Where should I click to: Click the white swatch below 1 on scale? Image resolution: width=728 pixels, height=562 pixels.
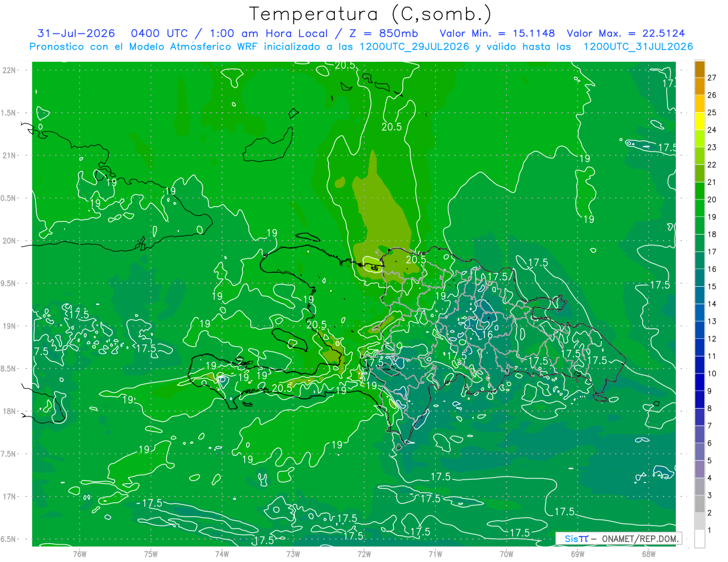coord(699,539)
